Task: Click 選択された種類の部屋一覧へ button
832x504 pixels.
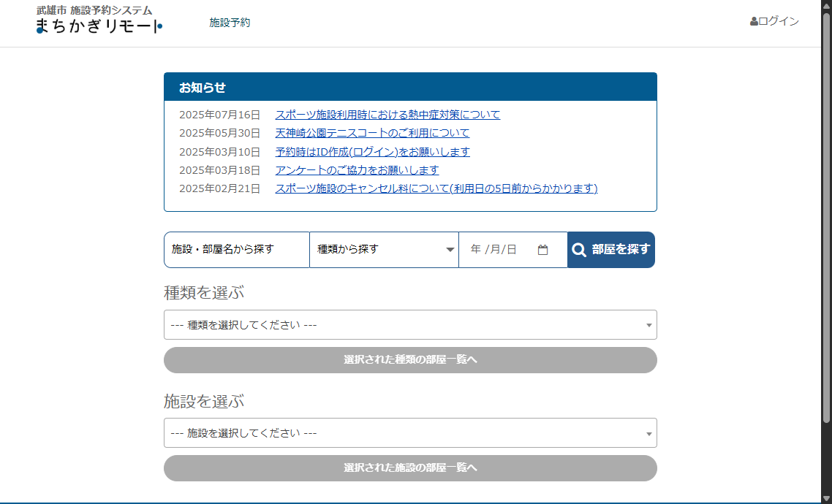Action: click(410, 360)
